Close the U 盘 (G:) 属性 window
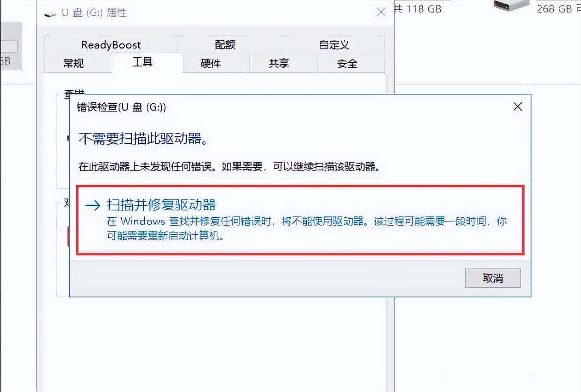This screenshot has width=581, height=392. pyautogui.click(x=381, y=12)
